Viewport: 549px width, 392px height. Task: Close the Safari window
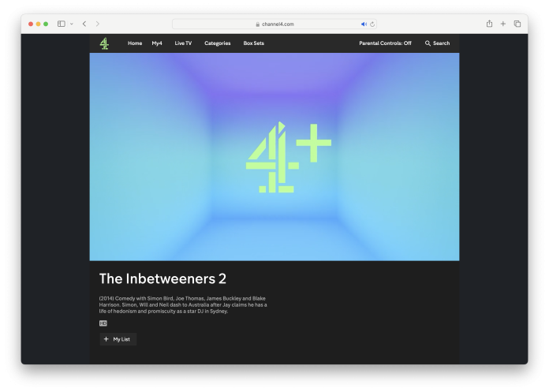31,24
